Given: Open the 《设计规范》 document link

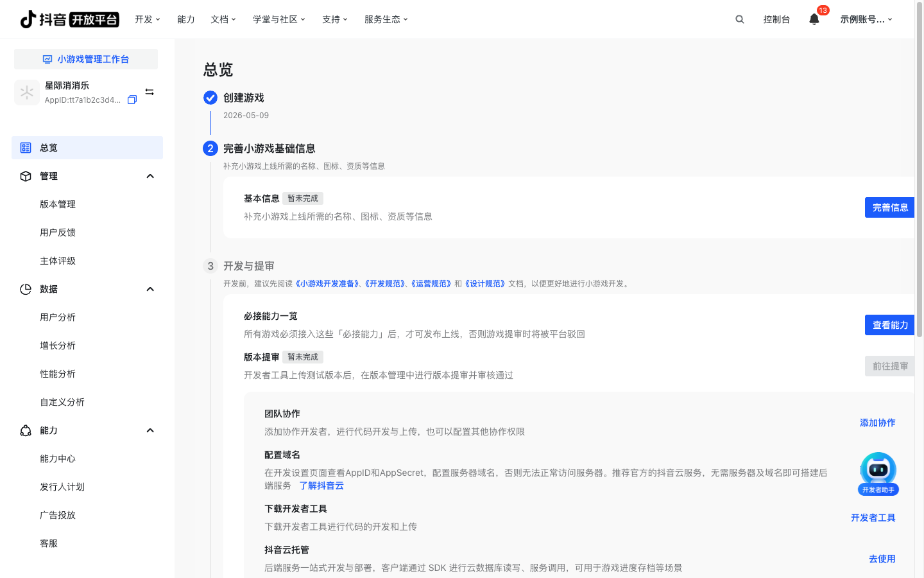Looking at the screenshot, I should (485, 283).
